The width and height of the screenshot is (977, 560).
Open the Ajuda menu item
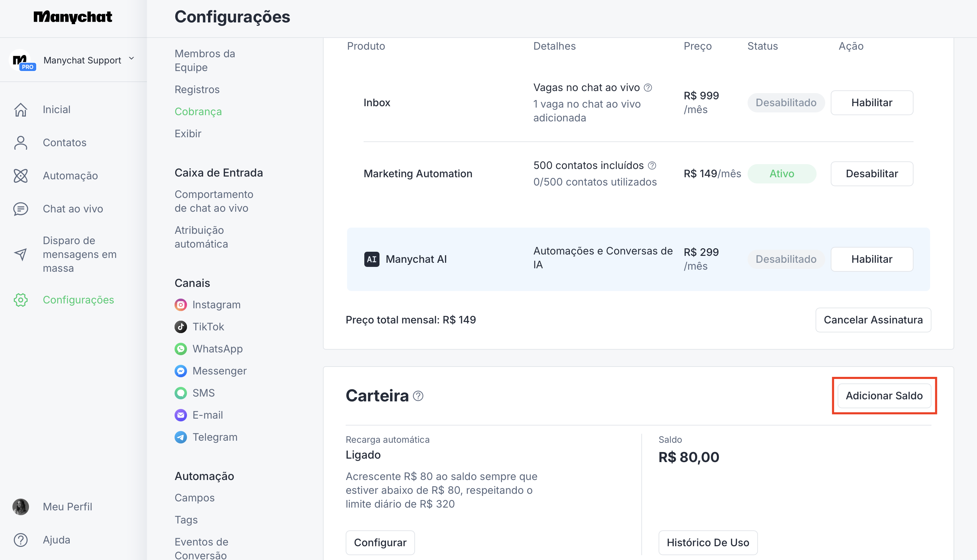[x=57, y=540]
